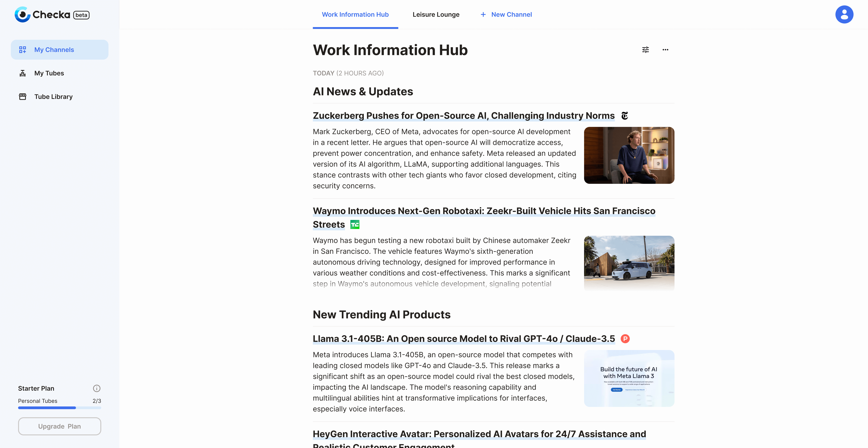Switch to the Leisure Lounge tab
Image resolution: width=868 pixels, height=448 pixels.
click(436, 14)
